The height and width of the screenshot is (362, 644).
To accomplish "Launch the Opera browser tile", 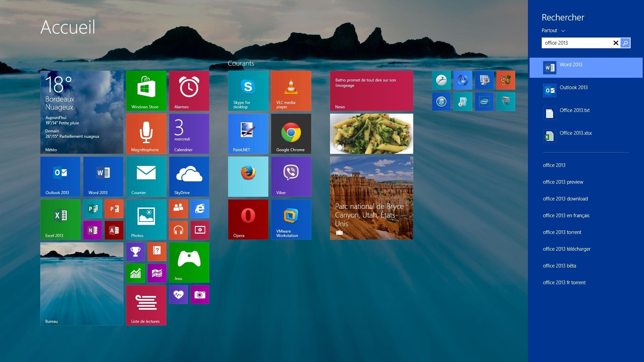I will tap(248, 220).
